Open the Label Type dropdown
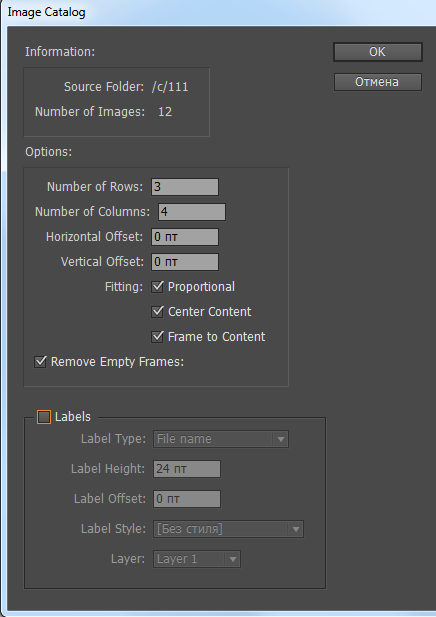This screenshot has height=617, width=436. tap(221, 439)
